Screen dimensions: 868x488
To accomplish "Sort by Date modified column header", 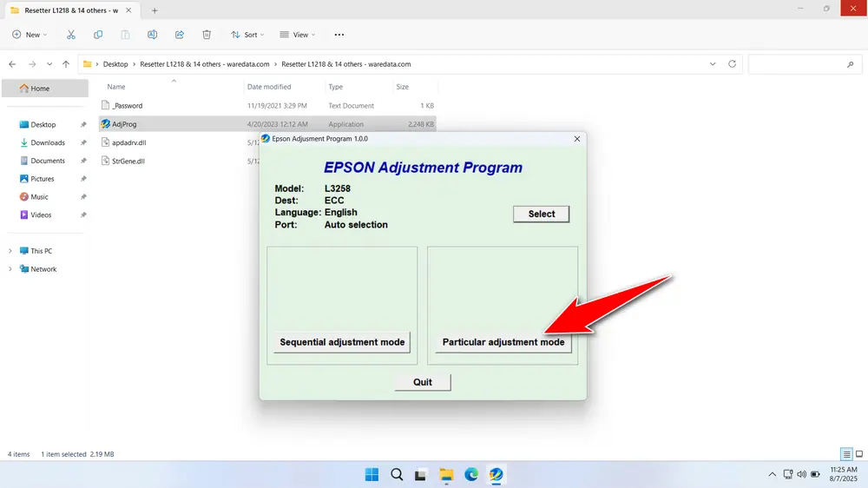I will click(x=269, y=87).
